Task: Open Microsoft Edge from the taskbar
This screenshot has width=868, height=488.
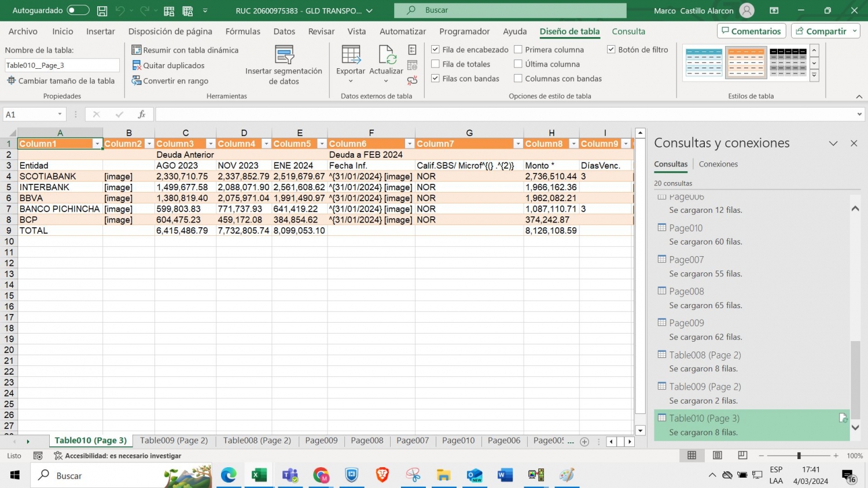Action: click(x=229, y=475)
